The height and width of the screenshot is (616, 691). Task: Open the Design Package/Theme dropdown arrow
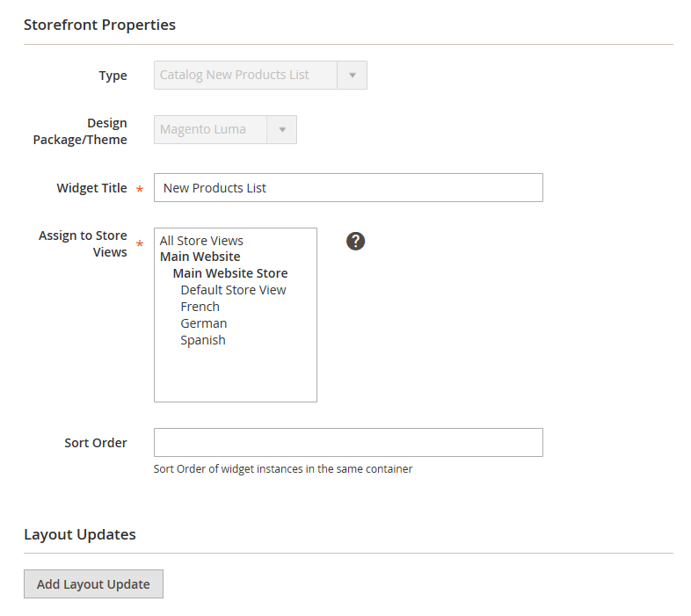(282, 129)
